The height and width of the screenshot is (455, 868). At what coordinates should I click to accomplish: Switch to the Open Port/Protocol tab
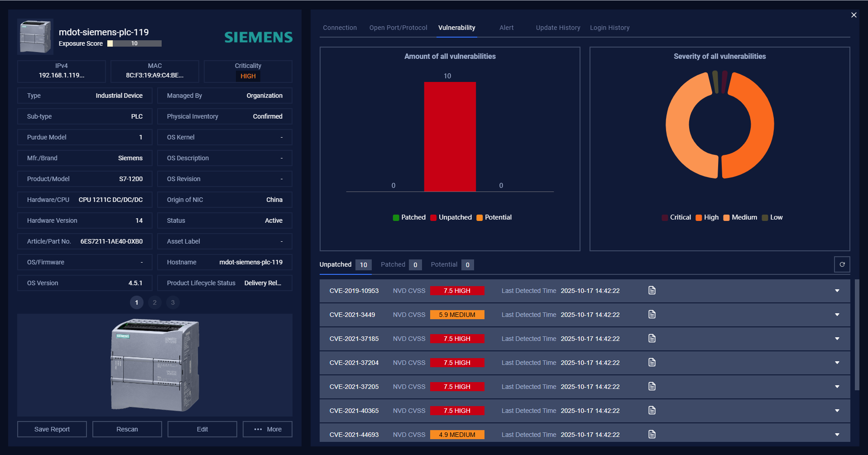click(x=398, y=28)
